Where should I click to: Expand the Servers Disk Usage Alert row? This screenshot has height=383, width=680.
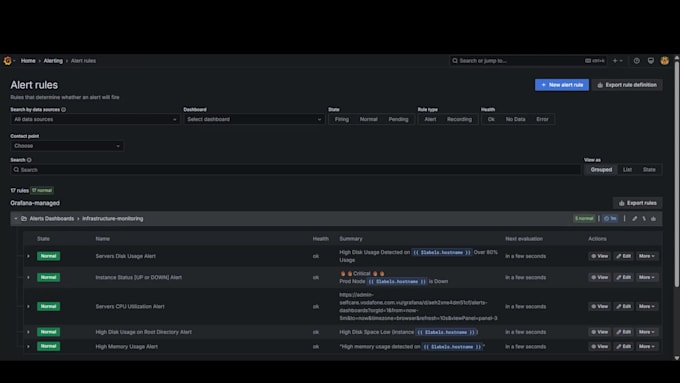29,256
